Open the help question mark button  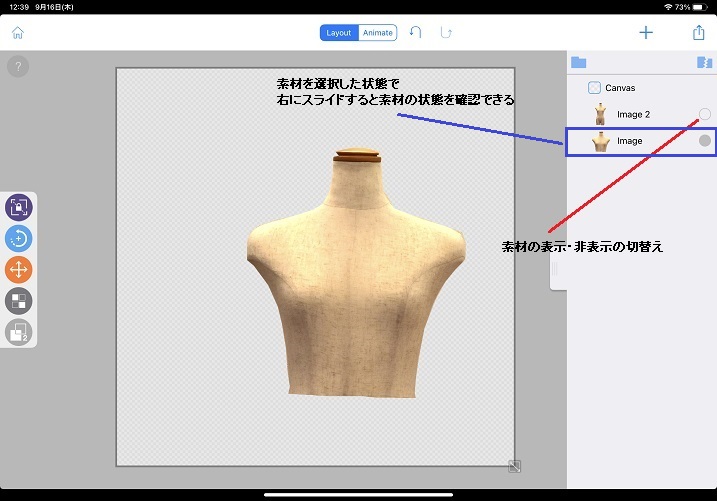(x=17, y=67)
